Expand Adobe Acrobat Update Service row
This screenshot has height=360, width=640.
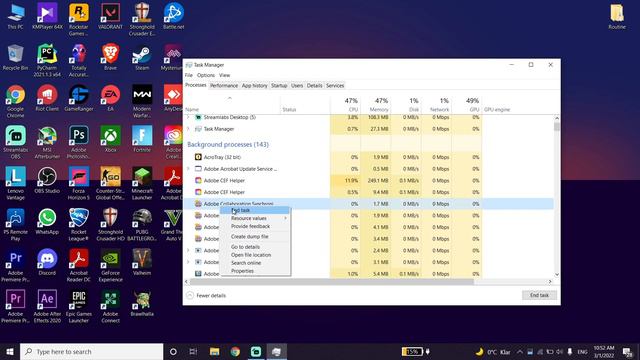click(188, 169)
